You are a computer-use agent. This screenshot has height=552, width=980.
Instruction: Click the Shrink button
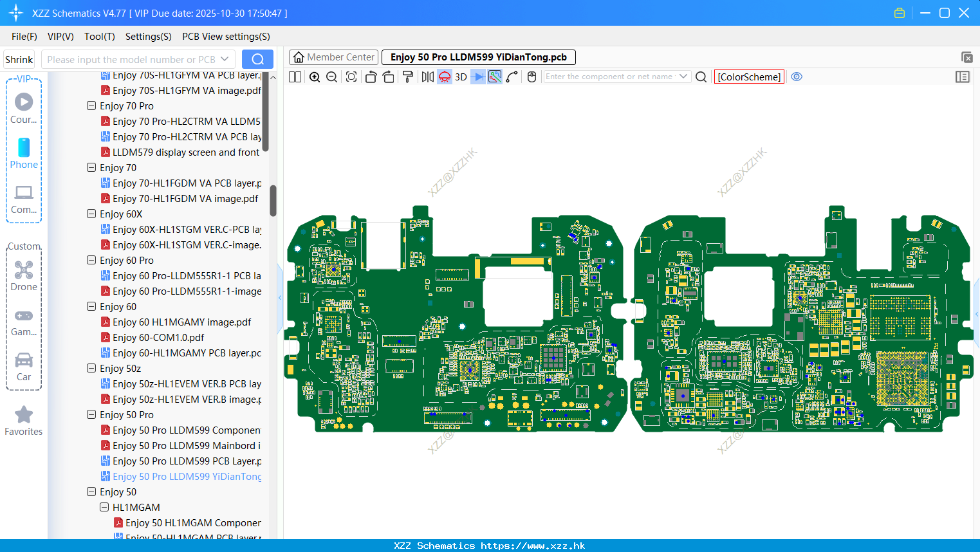coord(19,59)
